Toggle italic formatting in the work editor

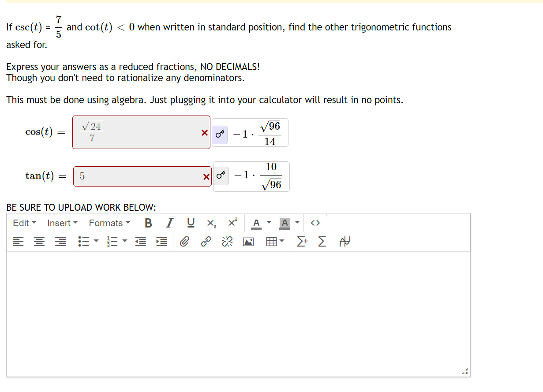click(x=169, y=223)
